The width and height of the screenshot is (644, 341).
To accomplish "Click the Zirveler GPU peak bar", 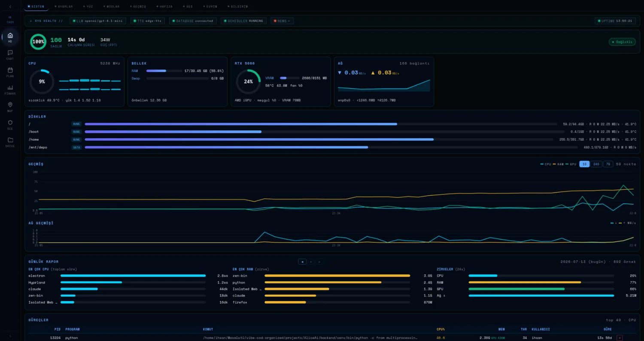I will click(x=541, y=289).
